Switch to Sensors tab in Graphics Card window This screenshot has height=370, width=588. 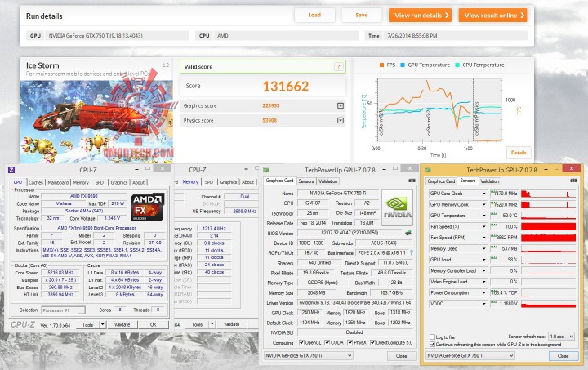pos(306,181)
